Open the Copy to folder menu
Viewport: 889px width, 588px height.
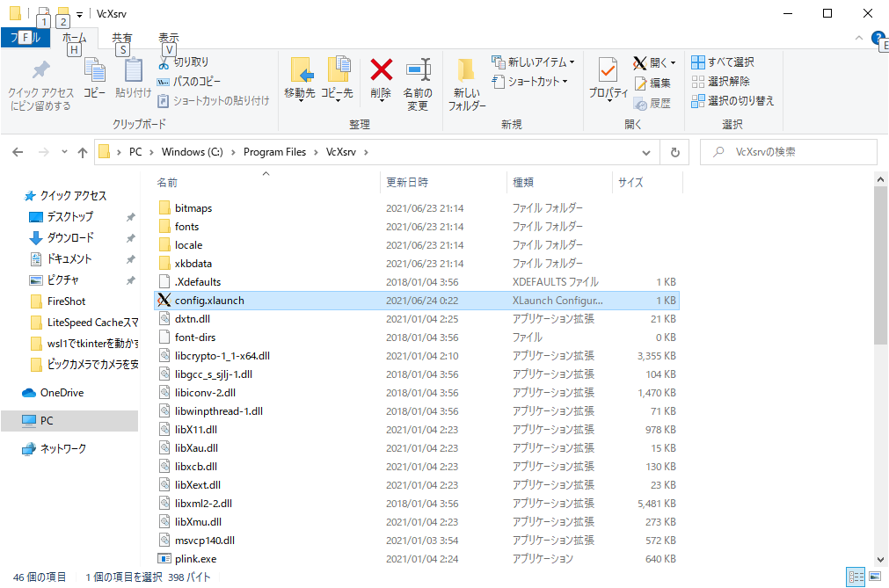(338, 79)
